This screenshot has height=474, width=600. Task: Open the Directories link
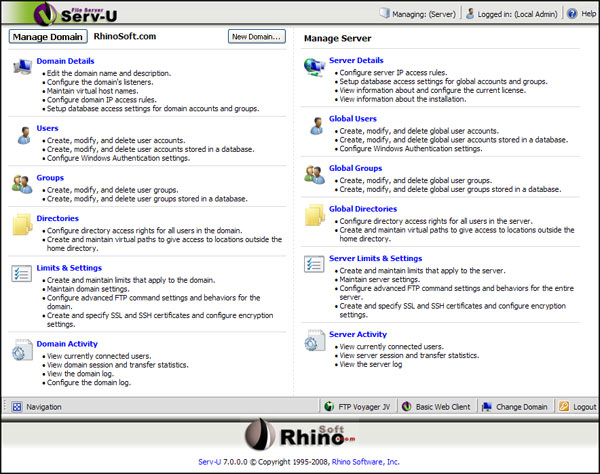(57, 218)
